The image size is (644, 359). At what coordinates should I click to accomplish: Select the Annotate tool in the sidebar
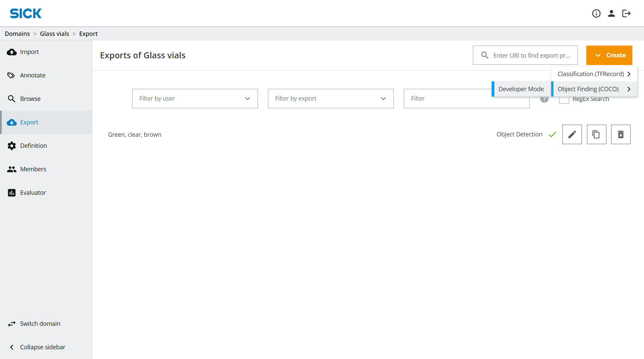(x=33, y=75)
